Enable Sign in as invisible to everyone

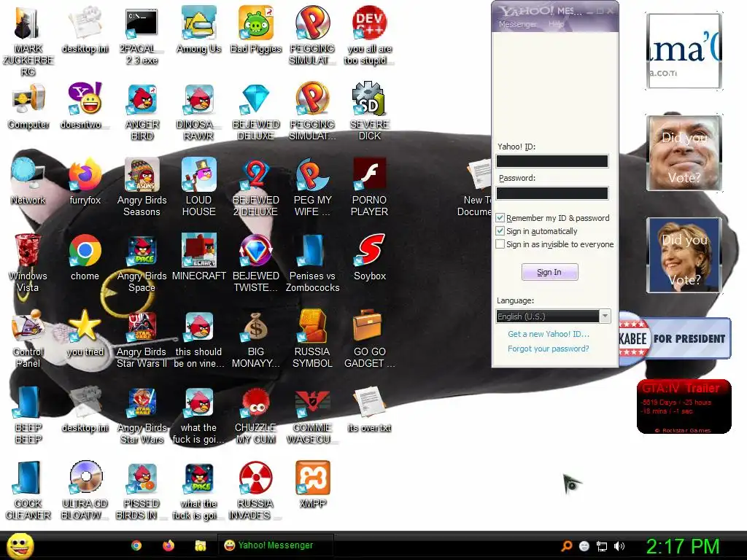pyautogui.click(x=500, y=244)
